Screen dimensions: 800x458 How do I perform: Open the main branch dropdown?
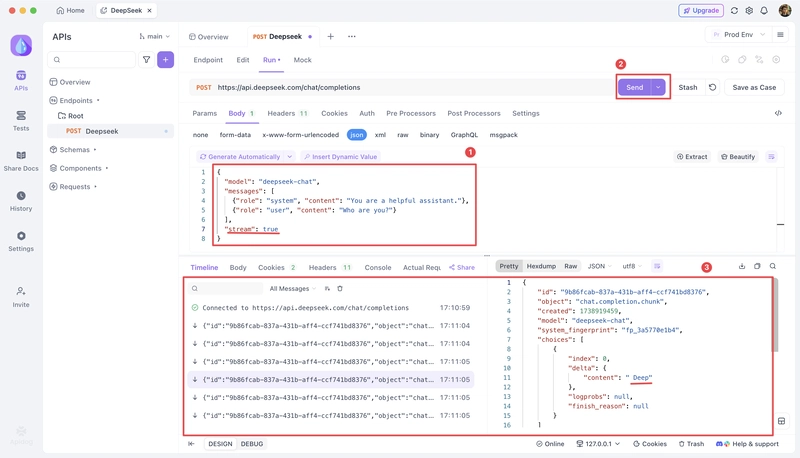[x=155, y=37]
